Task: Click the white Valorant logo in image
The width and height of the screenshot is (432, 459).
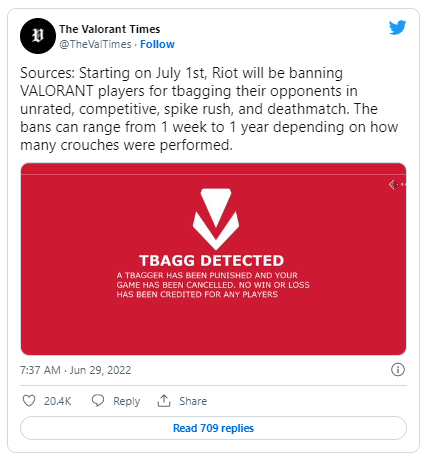Action: (216, 219)
